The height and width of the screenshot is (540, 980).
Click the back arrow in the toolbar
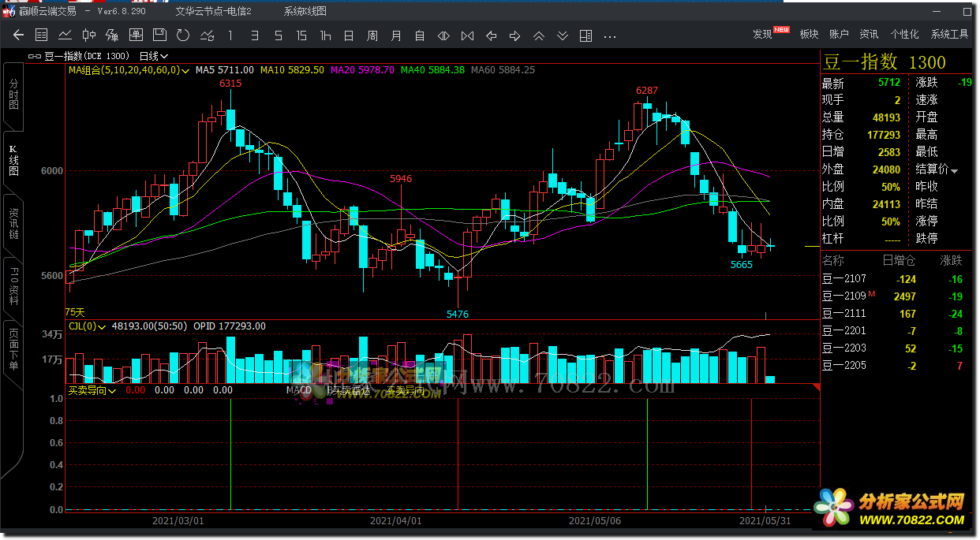point(19,35)
